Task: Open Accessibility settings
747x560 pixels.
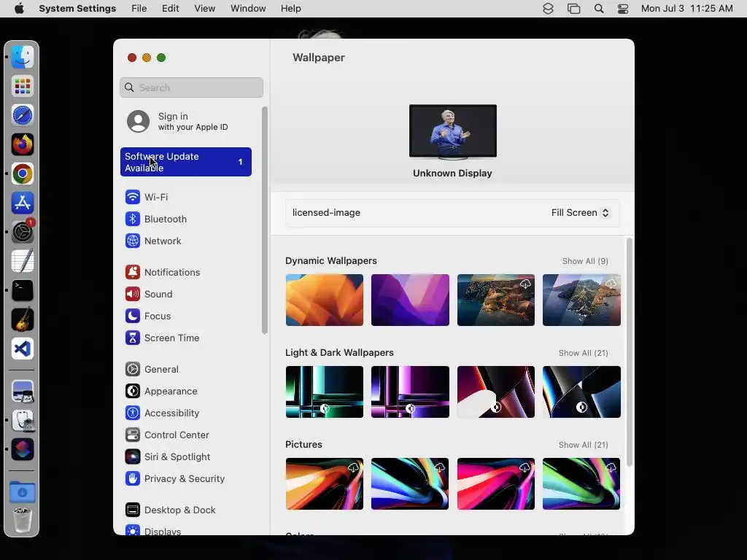Action: pos(162,413)
